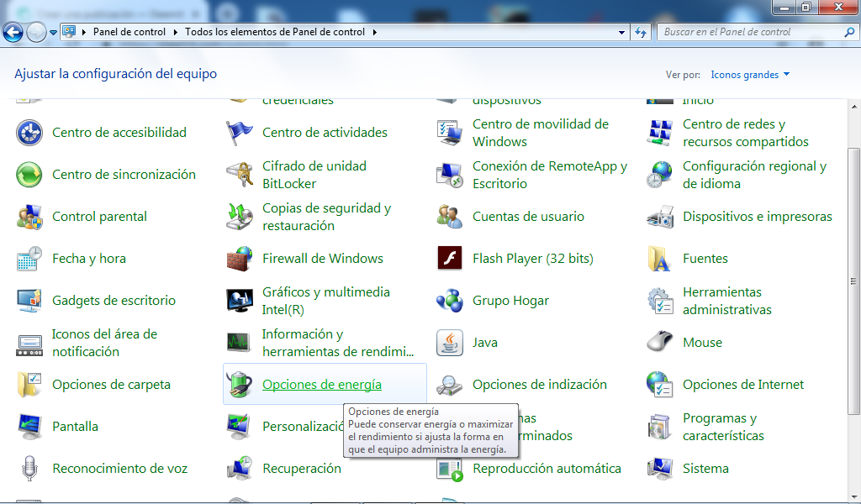Viewport: 861px width, 504px height.
Task: Open the Iconos grandes view dropdown
Action: pyautogui.click(x=750, y=75)
